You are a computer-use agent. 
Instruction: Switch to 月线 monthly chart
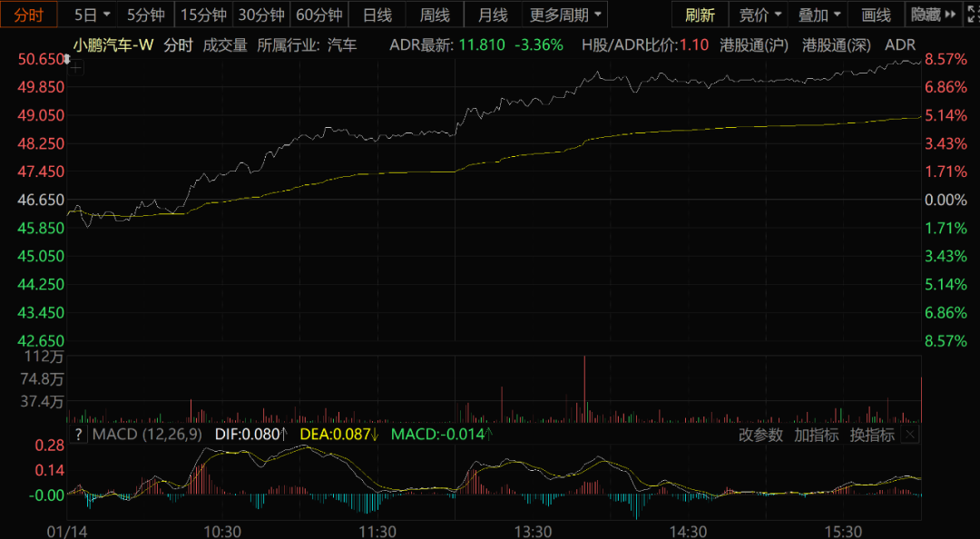[x=493, y=15]
